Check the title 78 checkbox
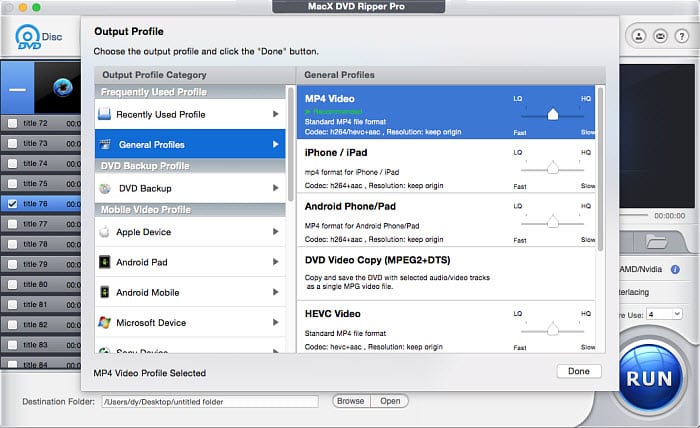The height and width of the screenshot is (428, 700). coord(12,244)
